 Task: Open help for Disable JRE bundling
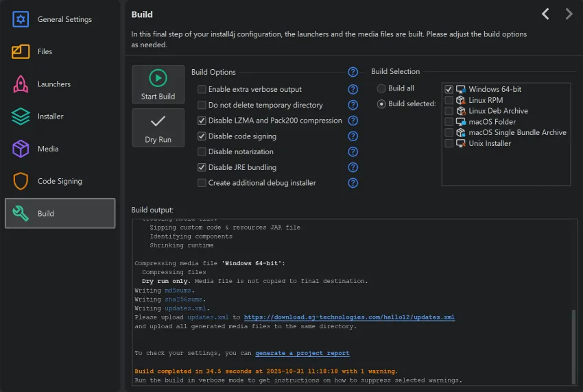pos(353,167)
